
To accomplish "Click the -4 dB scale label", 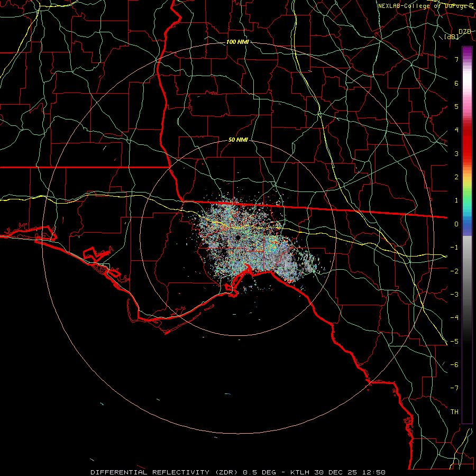I will 454,318.
